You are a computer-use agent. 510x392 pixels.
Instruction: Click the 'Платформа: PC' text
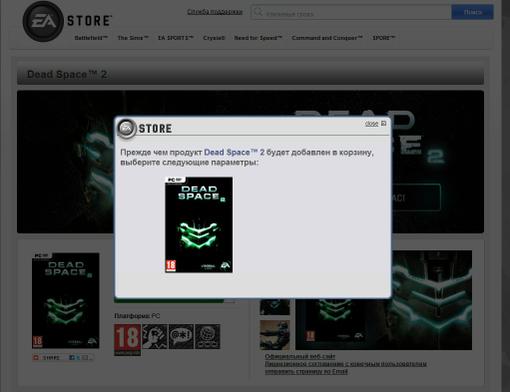pyautogui.click(x=137, y=316)
